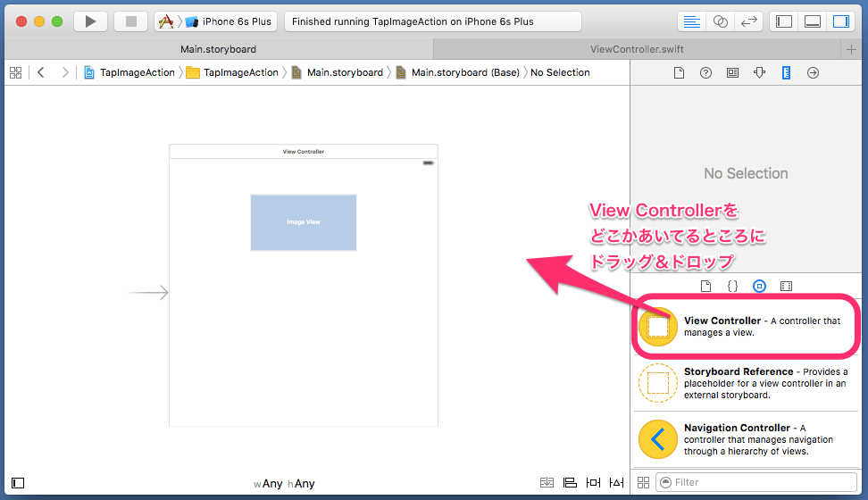Toggle the Debug area
Screen dimensions: 868x500
813,21
